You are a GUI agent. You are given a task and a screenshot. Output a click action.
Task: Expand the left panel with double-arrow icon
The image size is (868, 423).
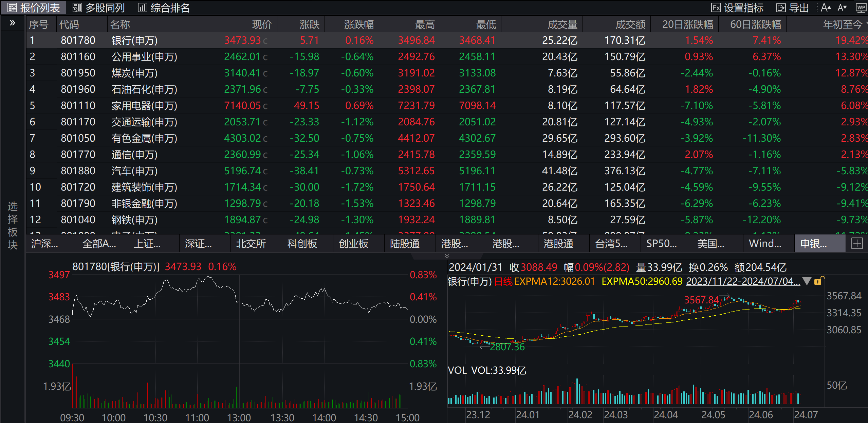click(13, 23)
